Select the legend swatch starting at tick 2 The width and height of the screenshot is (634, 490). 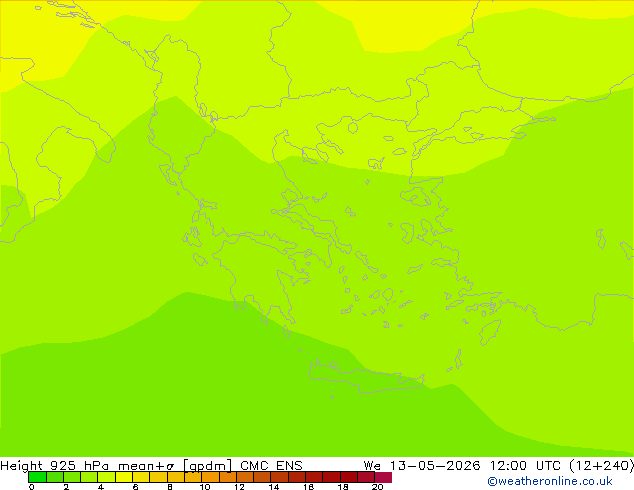(72, 477)
